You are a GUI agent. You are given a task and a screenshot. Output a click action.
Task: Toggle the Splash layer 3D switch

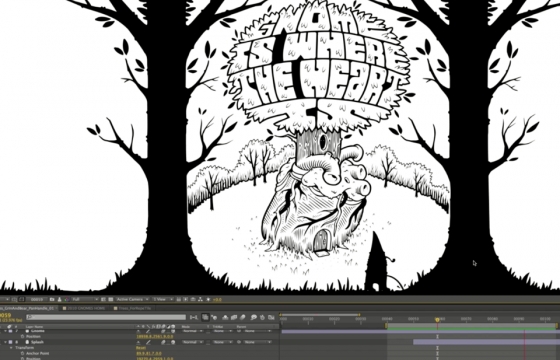coord(173,342)
